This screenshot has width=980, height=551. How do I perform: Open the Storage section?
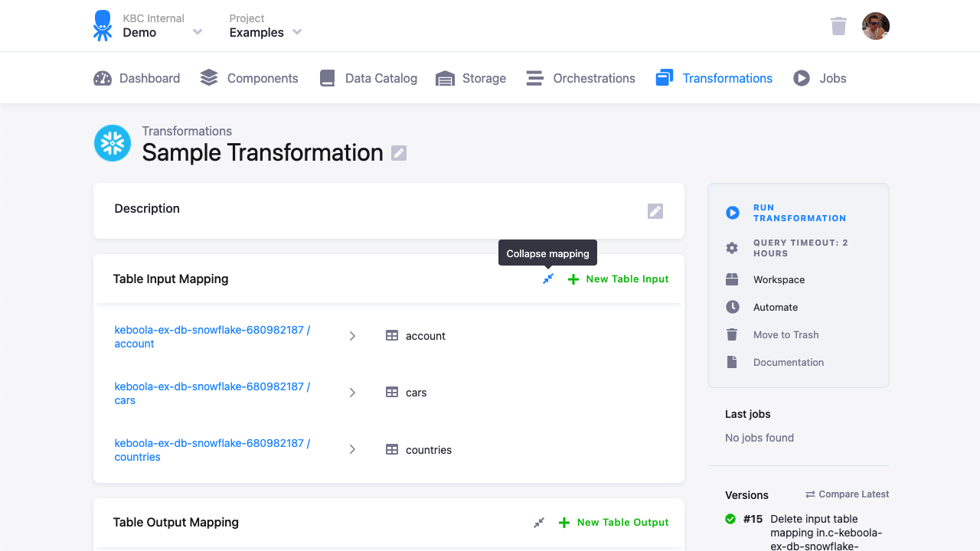470,78
